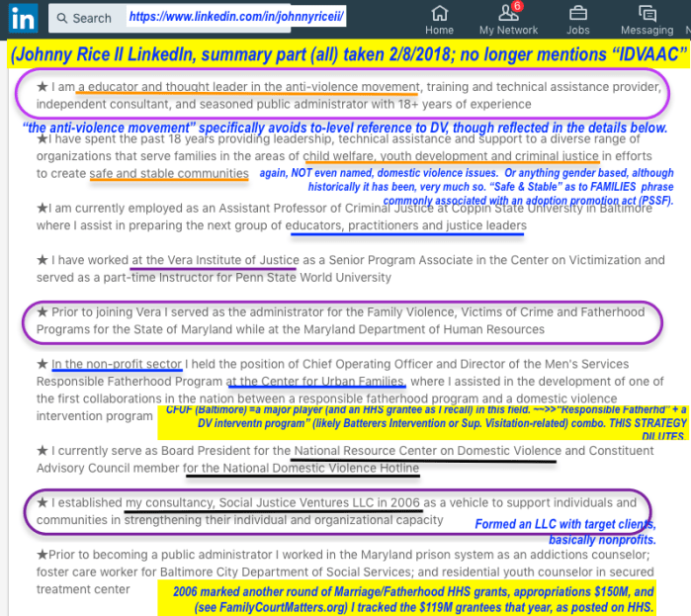The height and width of the screenshot is (616, 691).
Task: Click in the Search input field
Action: (x=92, y=18)
